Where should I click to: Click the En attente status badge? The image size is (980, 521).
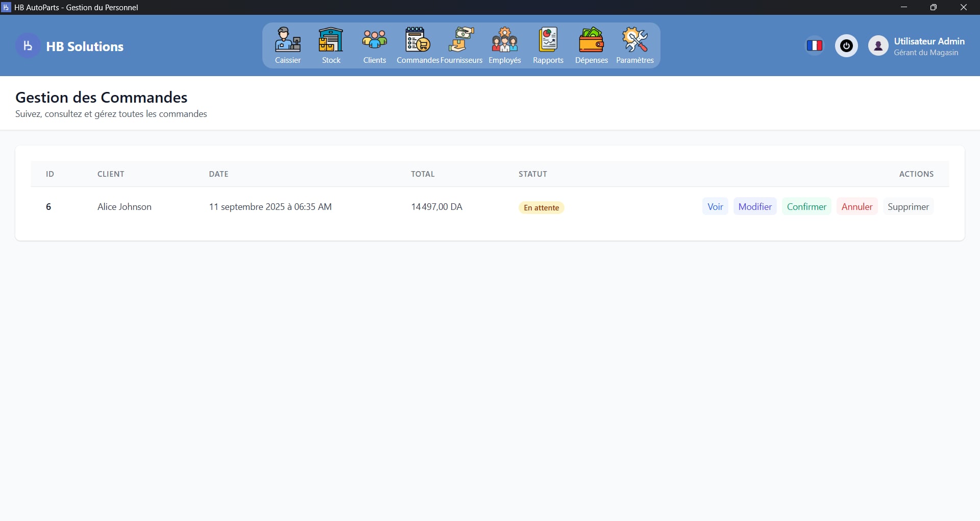[541, 207]
